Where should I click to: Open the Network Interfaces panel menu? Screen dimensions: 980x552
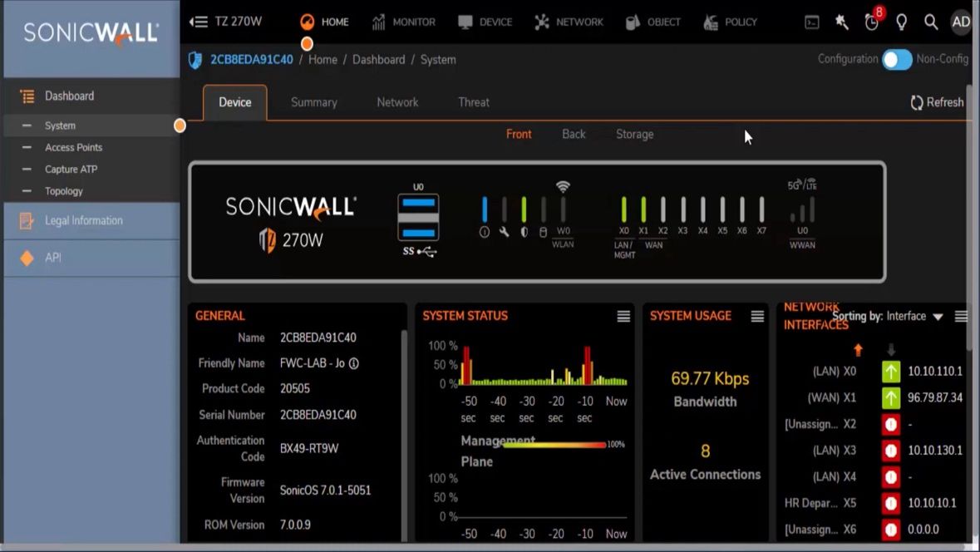click(x=961, y=317)
